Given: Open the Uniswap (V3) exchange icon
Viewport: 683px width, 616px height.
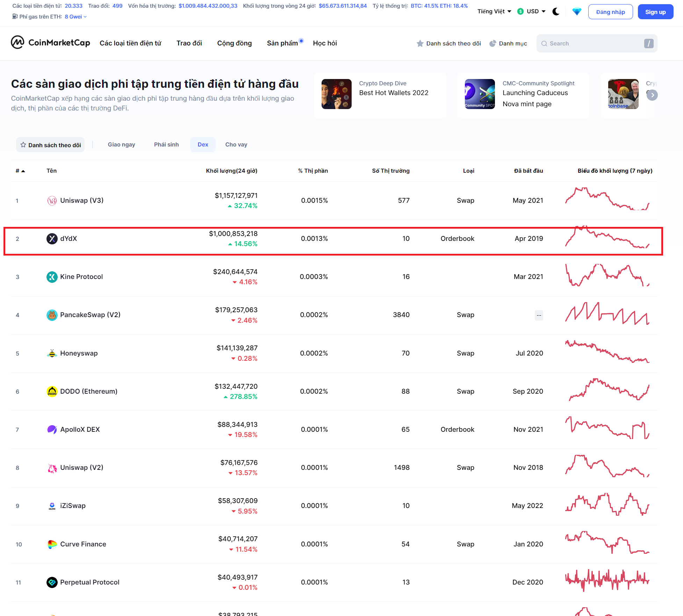Looking at the screenshot, I should (52, 201).
